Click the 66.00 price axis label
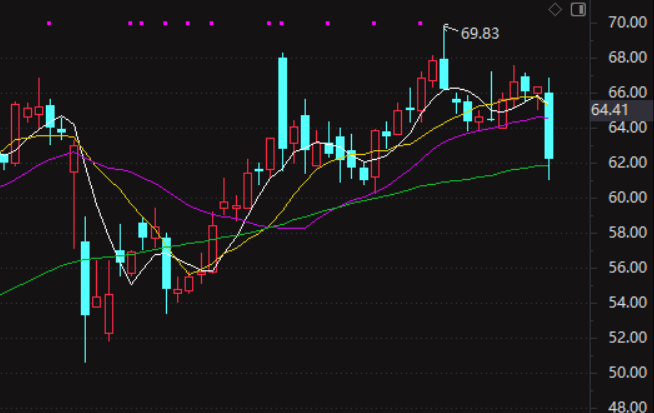 tap(627, 92)
